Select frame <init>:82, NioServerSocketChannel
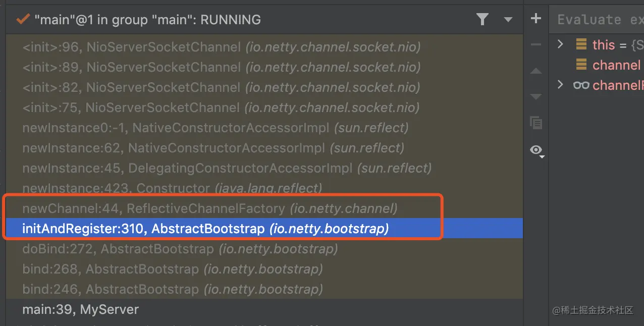Viewport: 644px width, 326px height. pyautogui.click(x=264, y=87)
